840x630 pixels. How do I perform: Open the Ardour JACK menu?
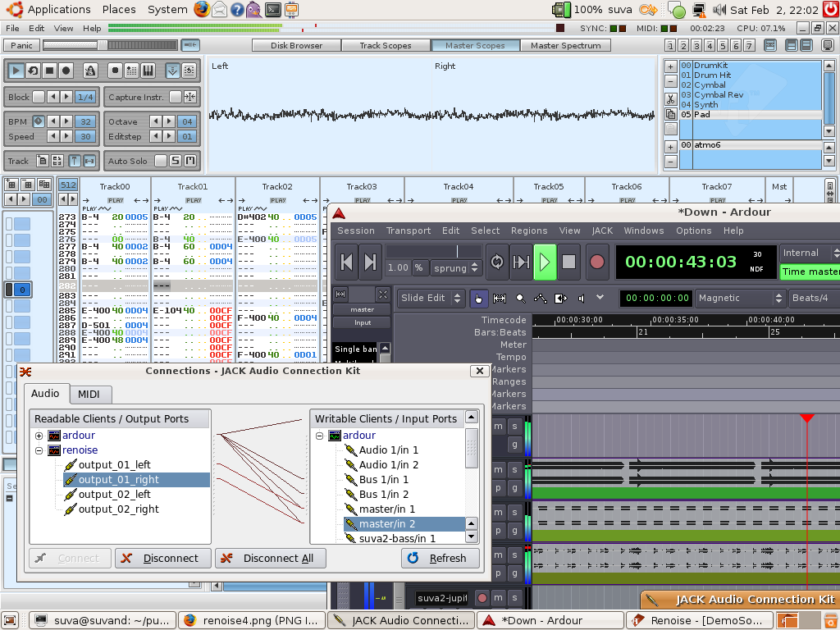(x=602, y=231)
